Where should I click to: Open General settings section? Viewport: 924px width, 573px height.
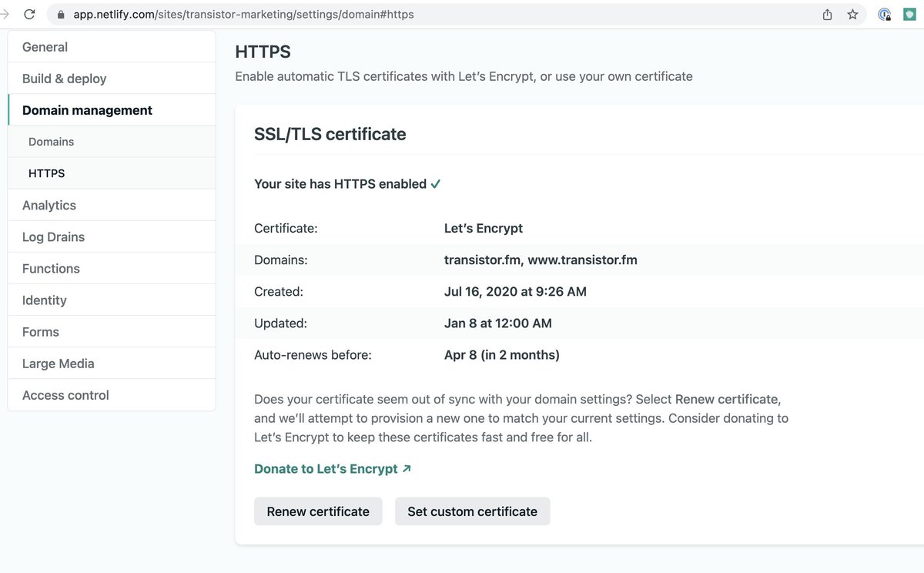(45, 47)
